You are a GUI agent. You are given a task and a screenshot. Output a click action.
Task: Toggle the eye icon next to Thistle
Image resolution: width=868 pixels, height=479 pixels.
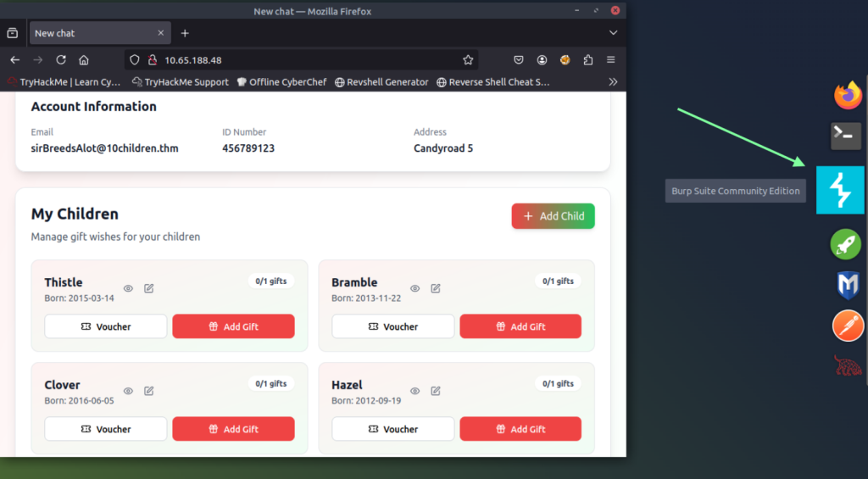(128, 288)
